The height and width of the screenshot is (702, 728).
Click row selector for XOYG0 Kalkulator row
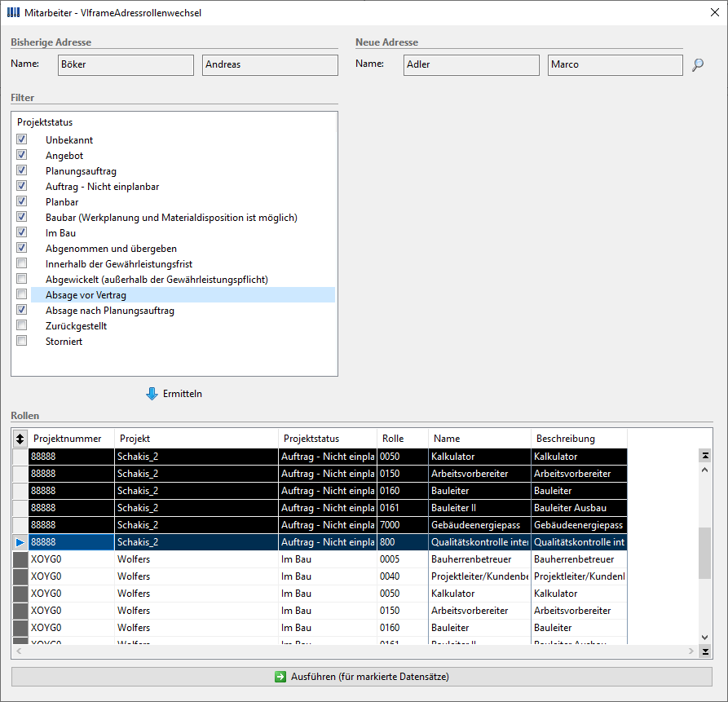pos(20,594)
